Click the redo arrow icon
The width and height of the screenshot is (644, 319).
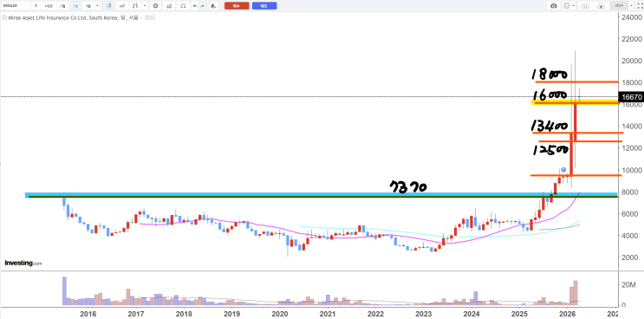tap(202, 6)
